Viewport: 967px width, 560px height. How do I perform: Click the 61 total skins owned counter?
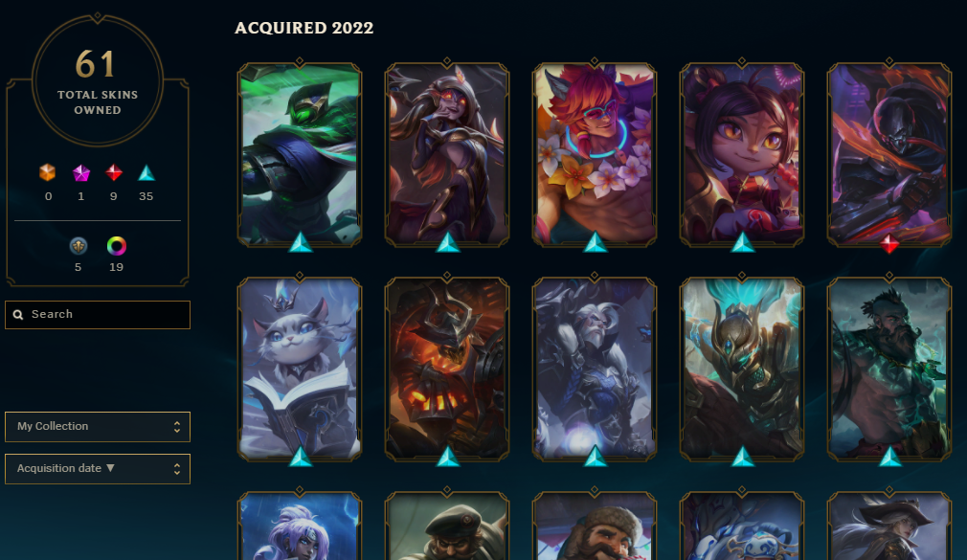(98, 80)
